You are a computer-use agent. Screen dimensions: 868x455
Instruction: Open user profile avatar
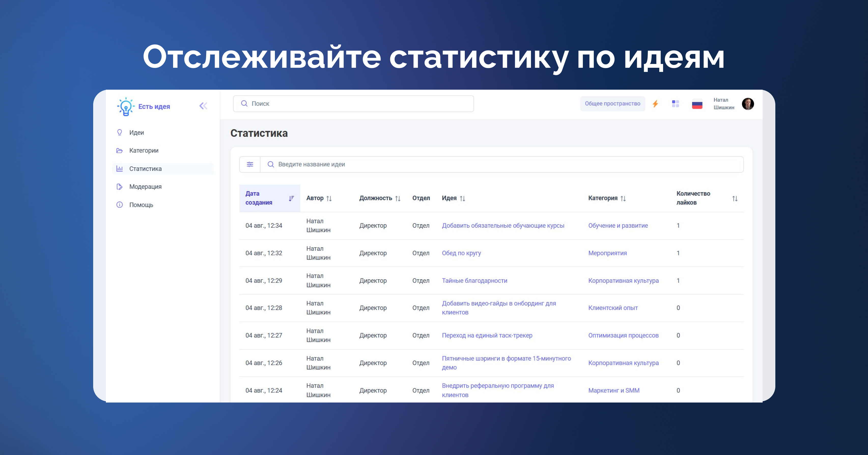click(748, 104)
